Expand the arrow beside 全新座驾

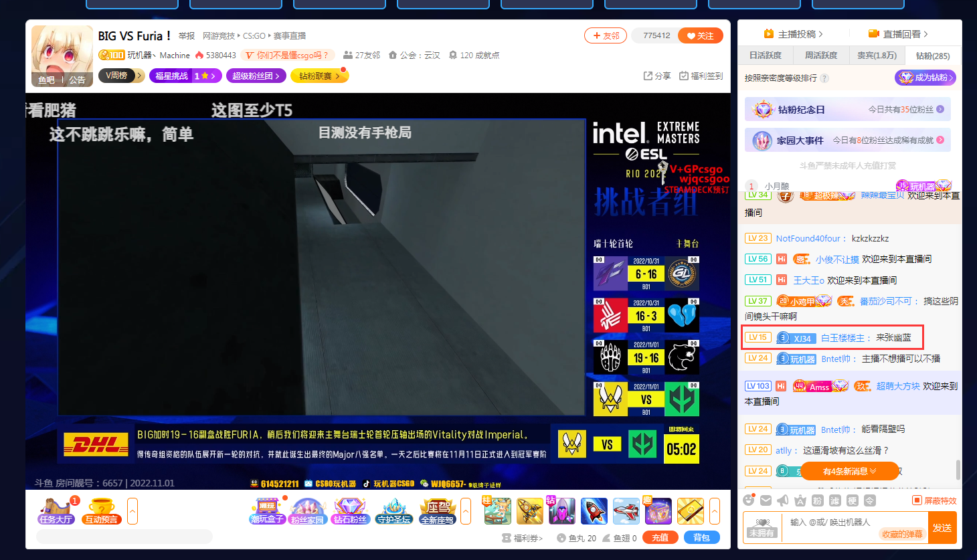[x=466, y=511]
